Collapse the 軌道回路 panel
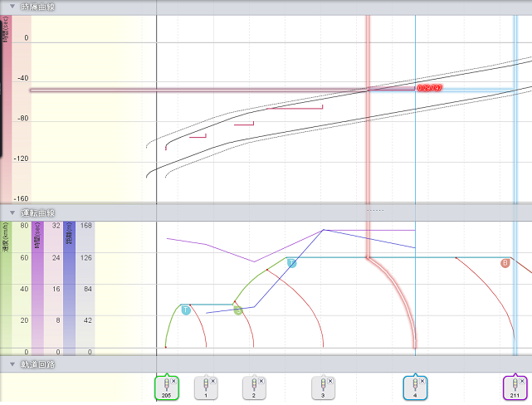This screenshot has width=532, height=405. point(12,364)
